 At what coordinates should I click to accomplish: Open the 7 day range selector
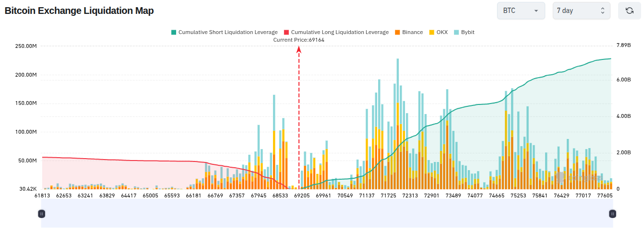[x=581, y=11]
